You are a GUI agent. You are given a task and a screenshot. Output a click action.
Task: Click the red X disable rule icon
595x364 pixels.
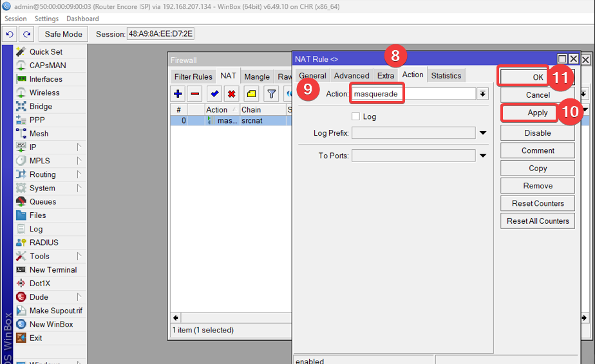231,94
